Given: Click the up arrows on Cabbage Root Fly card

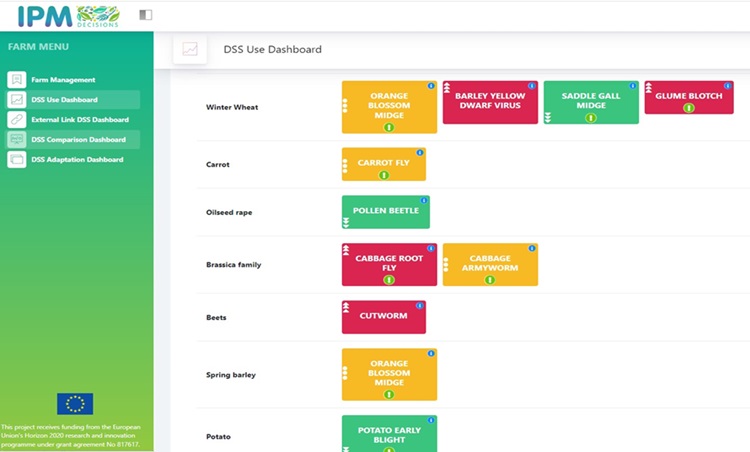Looking at the screenshot, I should pyautogui.click(x=346, y=250).
